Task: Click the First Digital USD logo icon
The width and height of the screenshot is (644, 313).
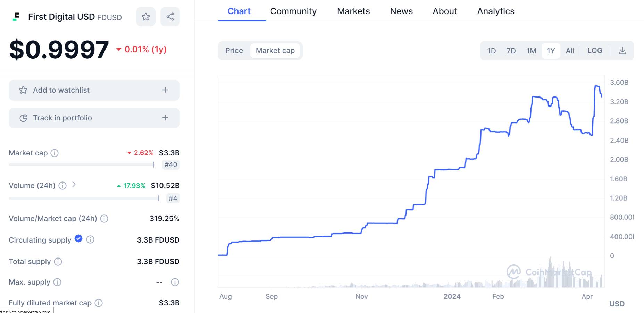Action: [x=16, y=17]
